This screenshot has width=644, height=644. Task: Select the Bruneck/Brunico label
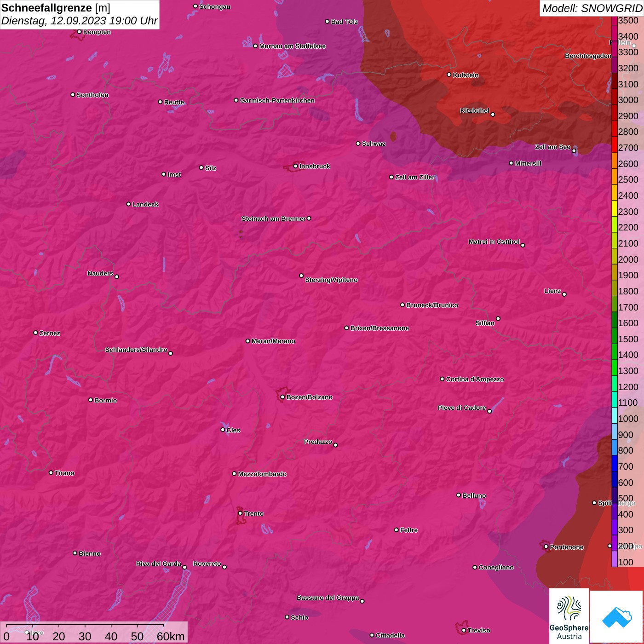tap(432, 305)
